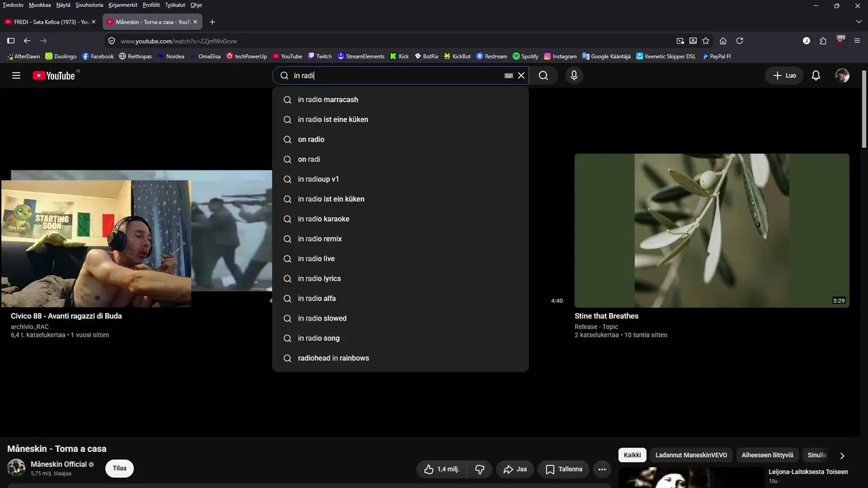This screenshot has height=488, width=868.
Task: Open the Työkalut menu
Action: pos(174,5)
